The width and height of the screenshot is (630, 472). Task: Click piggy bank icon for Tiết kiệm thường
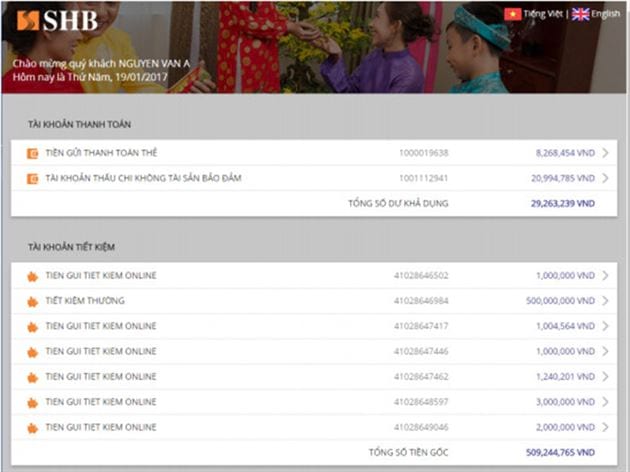point(32,301)
